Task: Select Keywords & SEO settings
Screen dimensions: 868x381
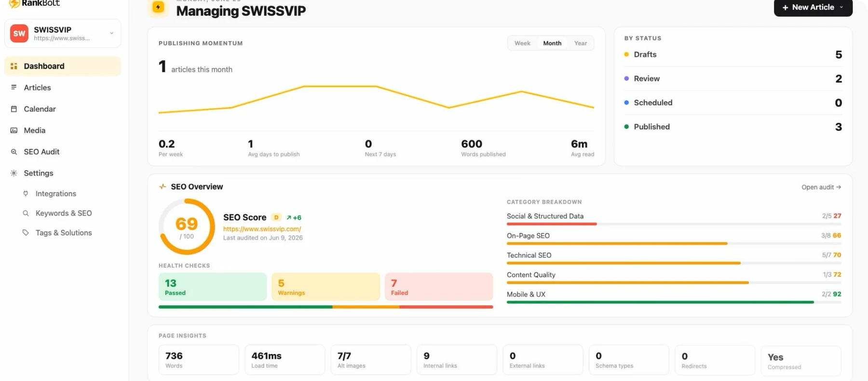Action: point(63,213)
